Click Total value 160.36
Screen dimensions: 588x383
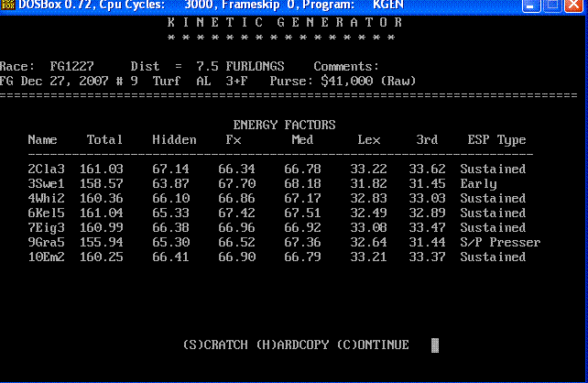point(102,198)
